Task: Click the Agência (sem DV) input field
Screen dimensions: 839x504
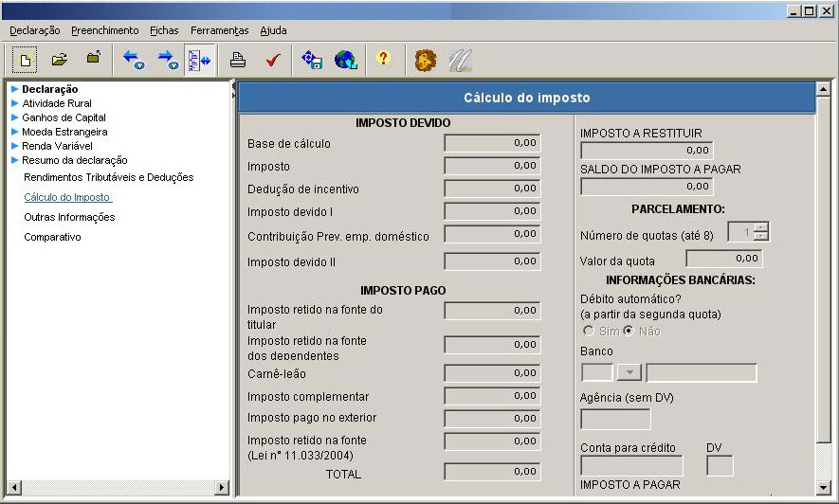Action: click(615, 419)
